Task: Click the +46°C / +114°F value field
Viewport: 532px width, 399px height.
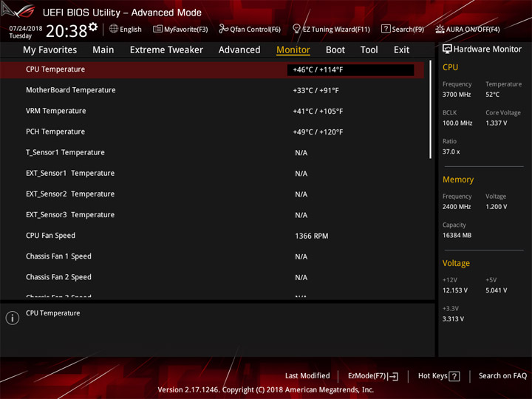Action: coord(350,70)
